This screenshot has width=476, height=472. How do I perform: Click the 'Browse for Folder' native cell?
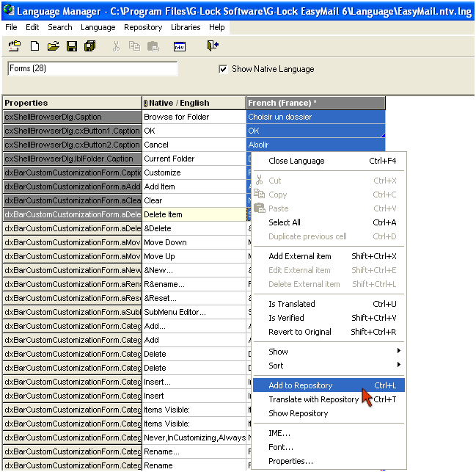pyautogui.click(x=194, y=117)
